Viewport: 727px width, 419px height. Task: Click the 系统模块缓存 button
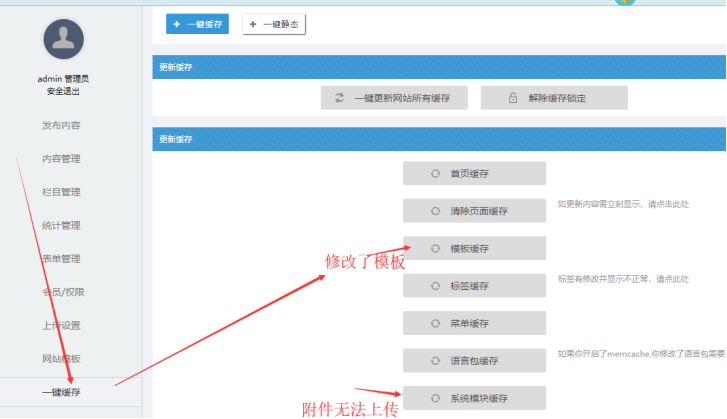tap(474, 398)
